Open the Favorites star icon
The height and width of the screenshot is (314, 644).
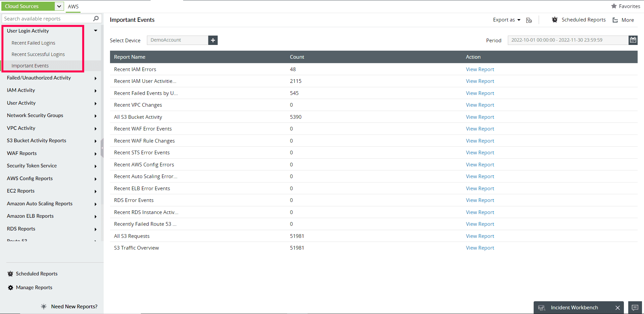tap(614, 6)
